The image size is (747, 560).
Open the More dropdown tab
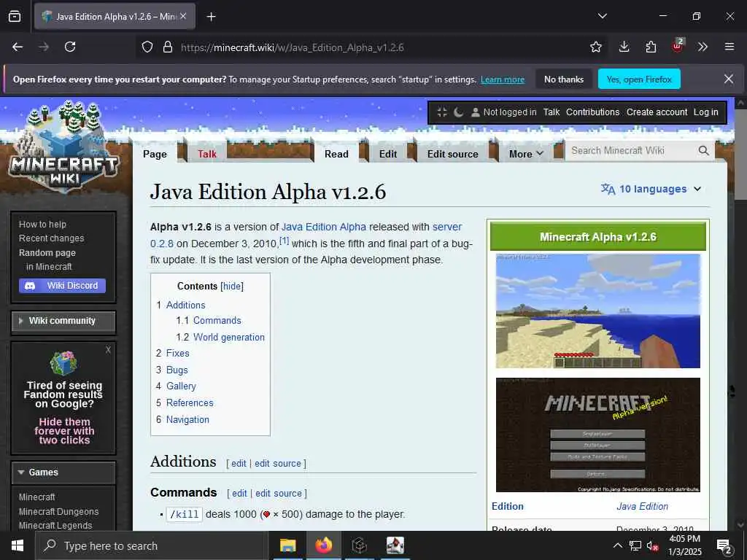pyautogui.click(x=526, y=154)
